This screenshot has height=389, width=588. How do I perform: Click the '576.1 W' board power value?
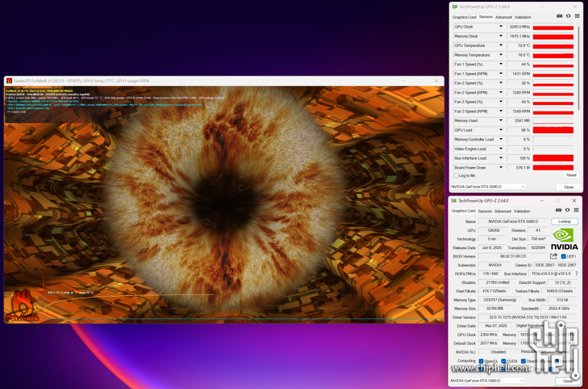click(x=519, y=167)
